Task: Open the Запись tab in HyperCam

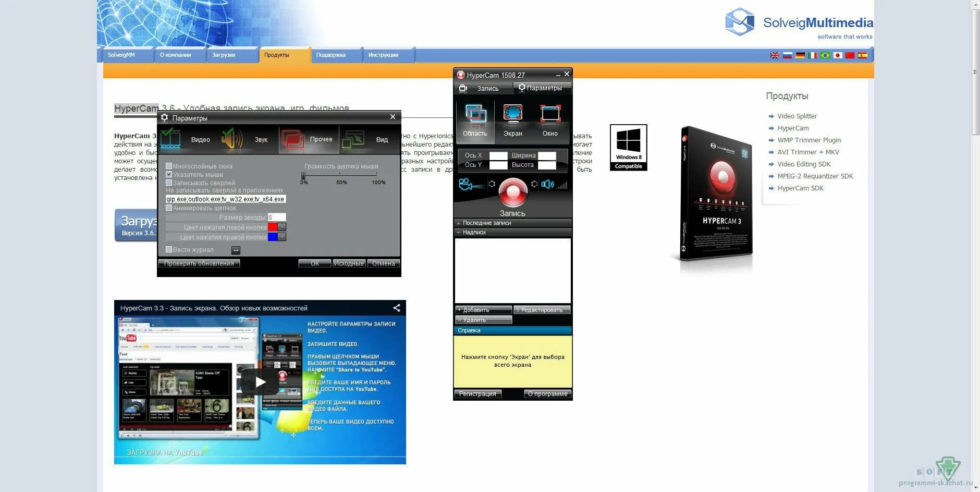Action: point(483,88)
